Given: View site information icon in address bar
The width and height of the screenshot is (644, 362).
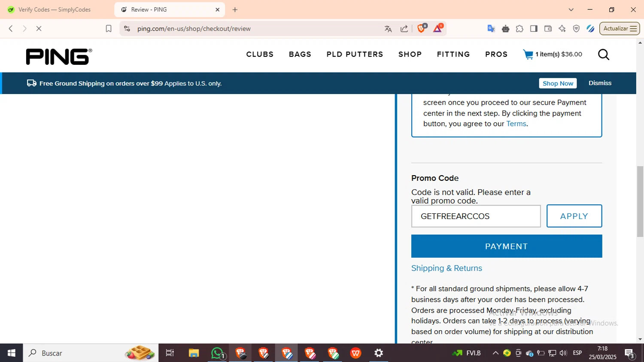Looking at the screenshot, I should [x=127, y=29].
